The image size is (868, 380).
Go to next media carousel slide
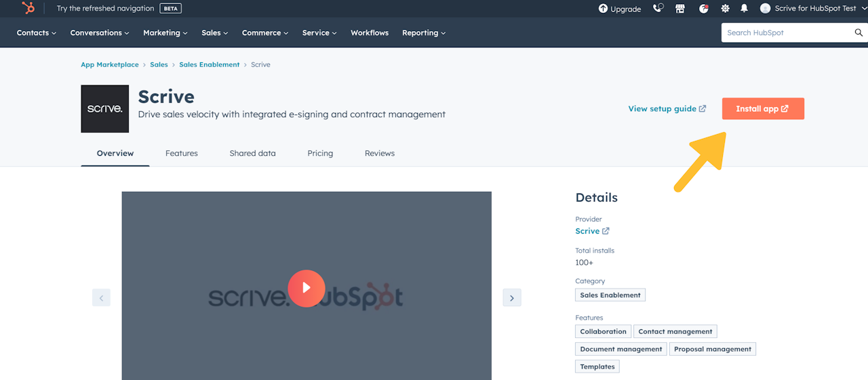tap(512, 297)
